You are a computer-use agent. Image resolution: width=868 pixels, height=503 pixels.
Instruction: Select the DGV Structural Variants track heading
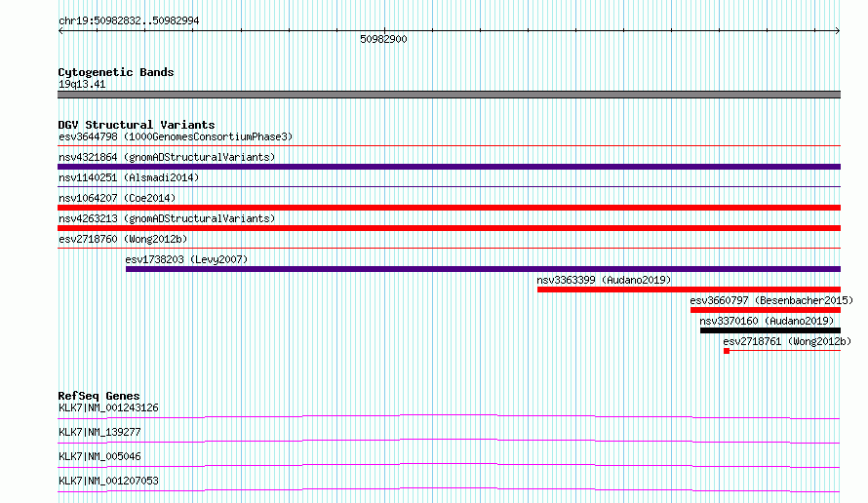point(137,125)
